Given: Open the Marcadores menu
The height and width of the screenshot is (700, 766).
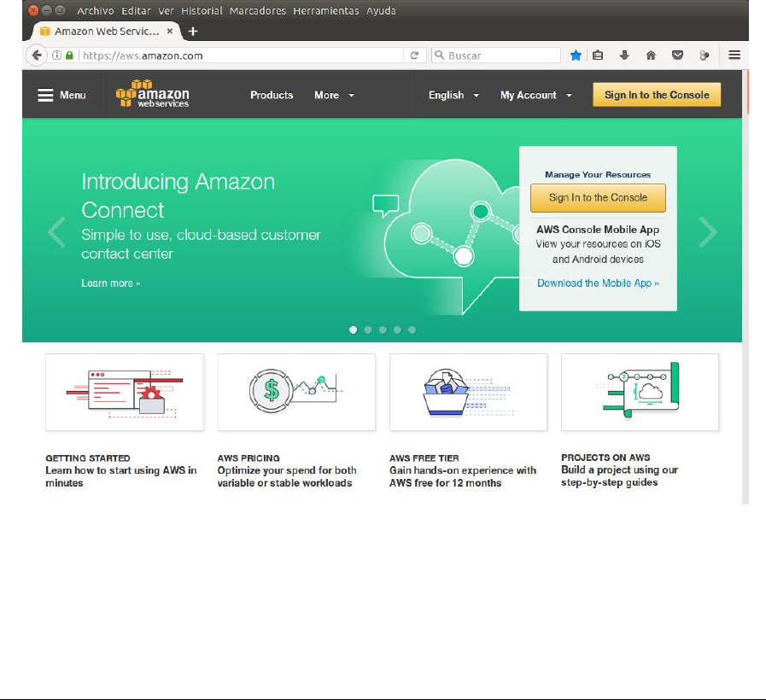Looking at the screenshot, I should click(257, 11).
